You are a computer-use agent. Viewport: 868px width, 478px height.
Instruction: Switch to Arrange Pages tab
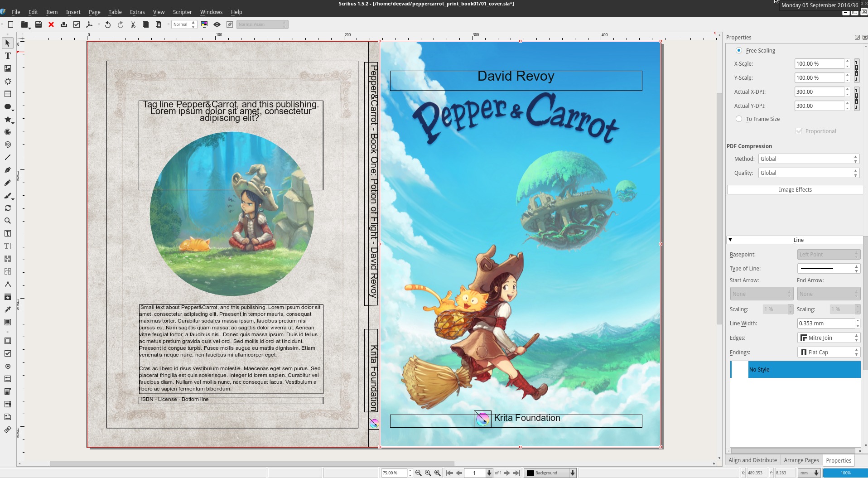click(801, 460)
